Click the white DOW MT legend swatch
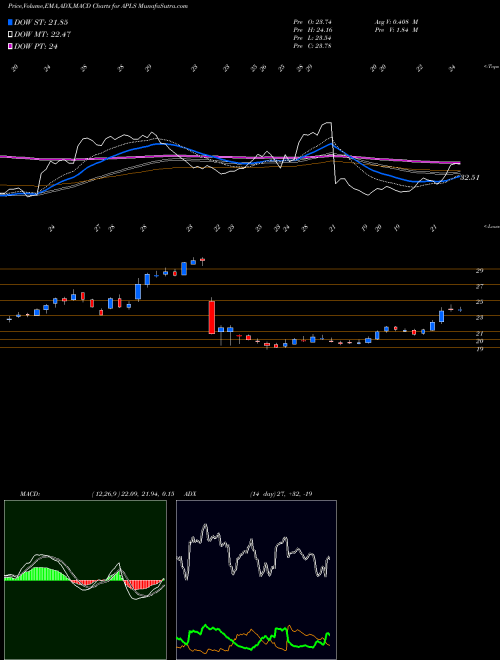 coord(10,35)
